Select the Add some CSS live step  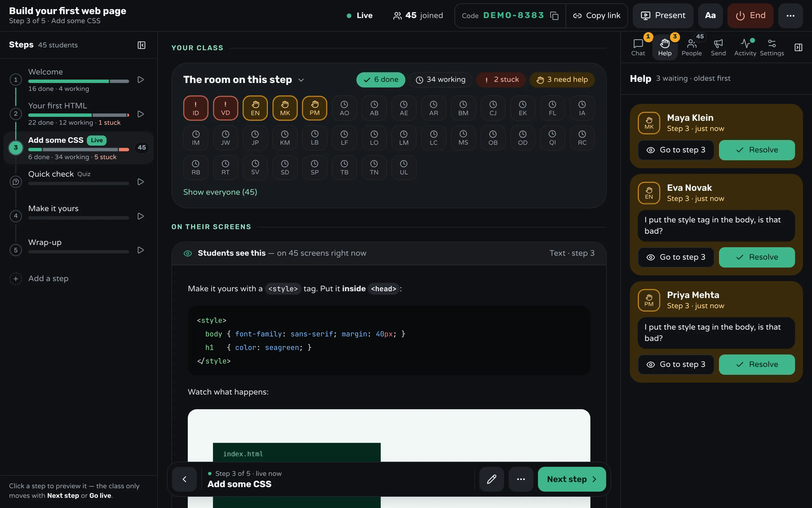click(x=78, y=148)
